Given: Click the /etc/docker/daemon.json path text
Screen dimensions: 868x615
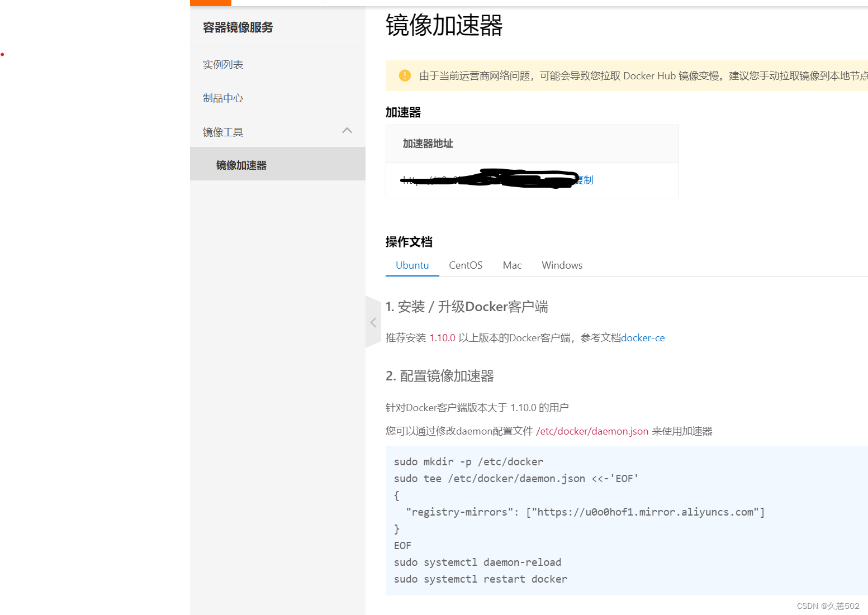Looking at the screenshot, I should pos(592,431).
